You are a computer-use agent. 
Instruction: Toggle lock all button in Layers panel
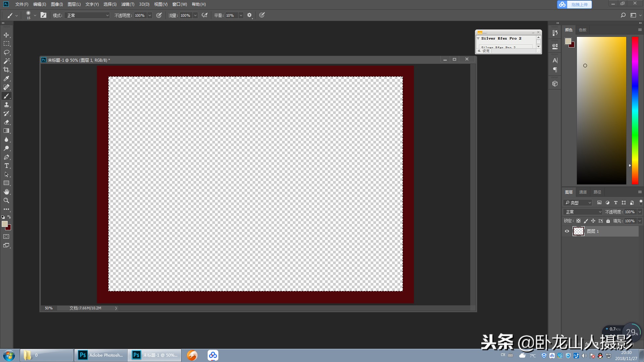pyautogui.click(x=608, y=221)
